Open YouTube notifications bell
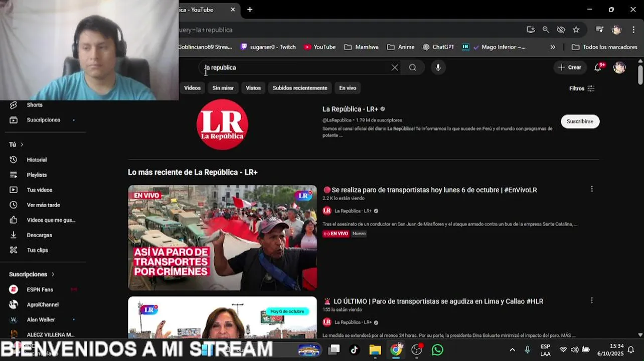 click(x=598, y=68)
